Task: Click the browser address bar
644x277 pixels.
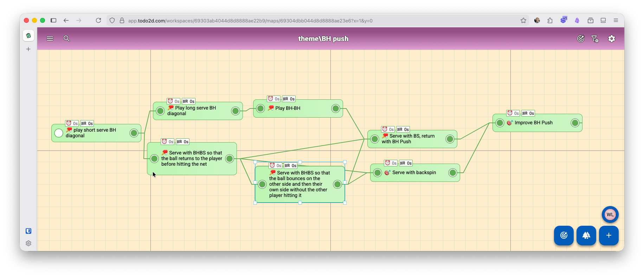Action: 250,21
